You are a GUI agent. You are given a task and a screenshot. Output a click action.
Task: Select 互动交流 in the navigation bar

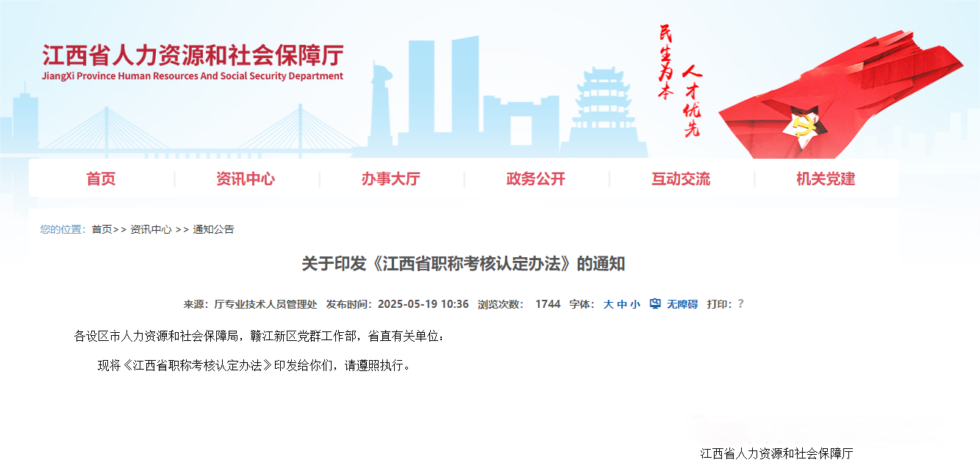(681, 179)
